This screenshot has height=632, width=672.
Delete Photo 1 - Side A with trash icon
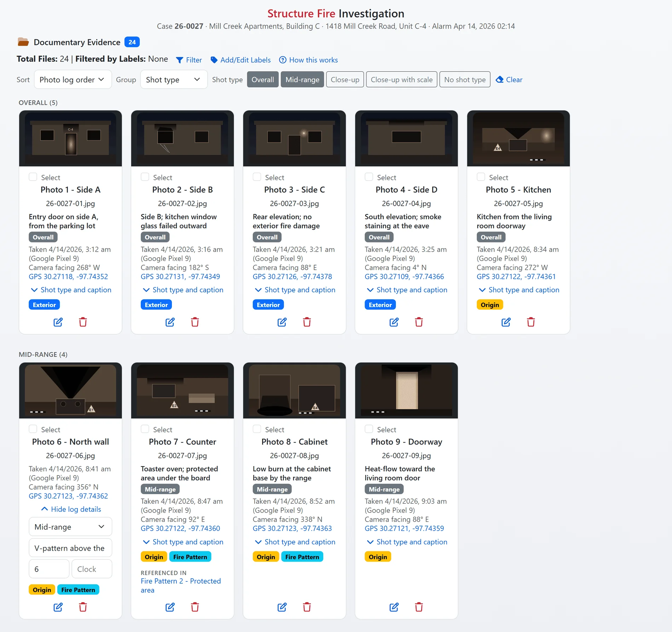[83, 322]
